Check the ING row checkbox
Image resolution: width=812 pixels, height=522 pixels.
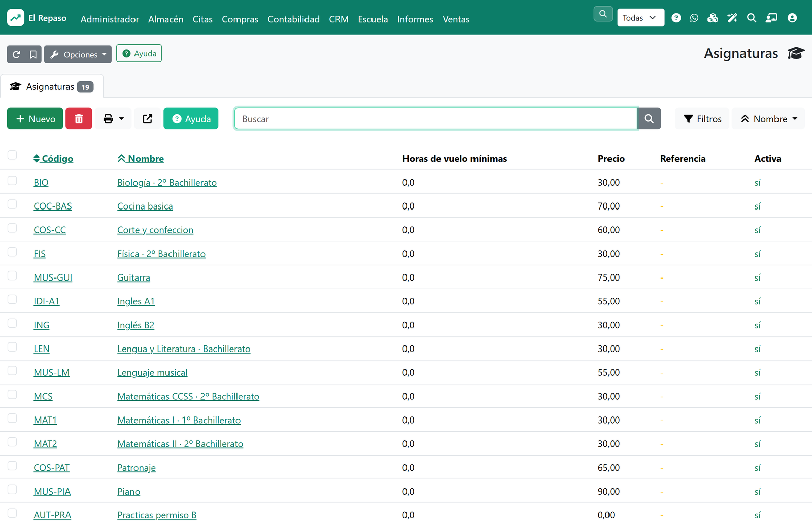tap(12, 323)
